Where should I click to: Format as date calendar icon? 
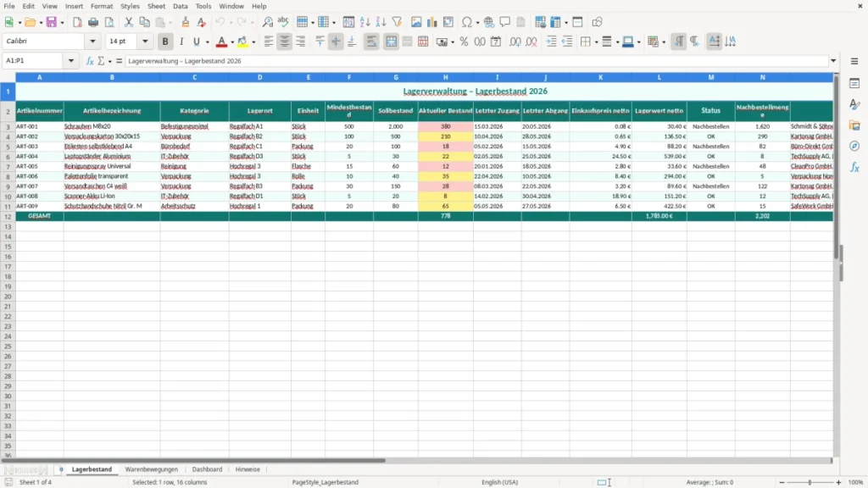[496, 42]
